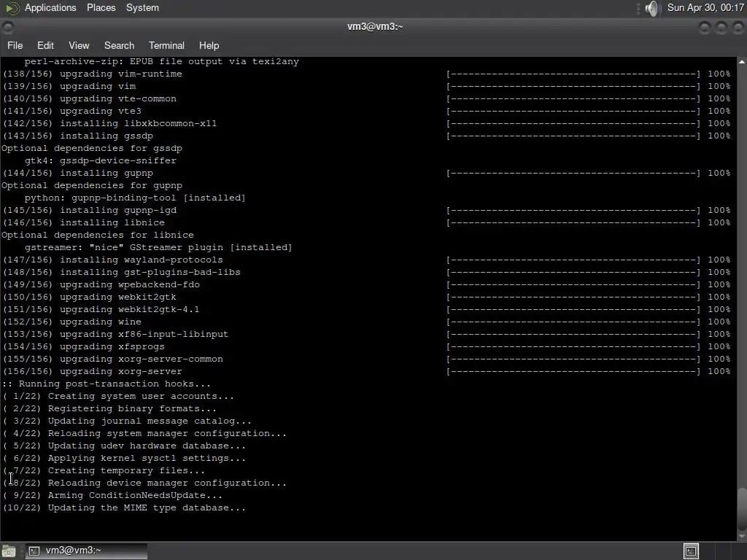Image resolution: width=747 pixels, height=560 pixels.
Task: Click the progress bar of xorg-server row
Action: tap(573, 371)
